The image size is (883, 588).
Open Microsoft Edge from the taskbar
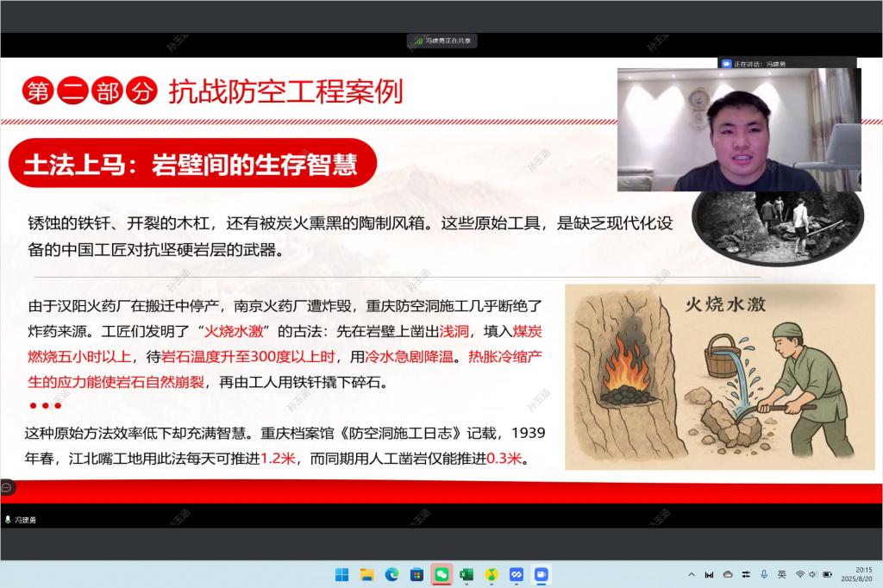[x=391, y=574]
